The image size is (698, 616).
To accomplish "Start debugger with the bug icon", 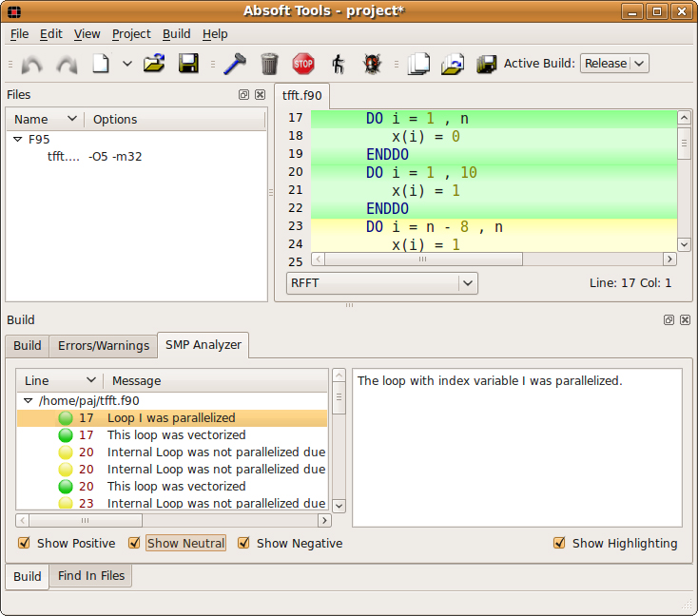I will tap(372, 64).
